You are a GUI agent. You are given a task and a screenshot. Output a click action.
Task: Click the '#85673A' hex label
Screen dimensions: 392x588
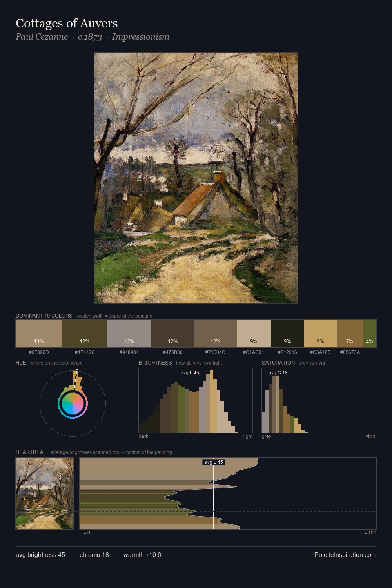click(x=350, y=352)
